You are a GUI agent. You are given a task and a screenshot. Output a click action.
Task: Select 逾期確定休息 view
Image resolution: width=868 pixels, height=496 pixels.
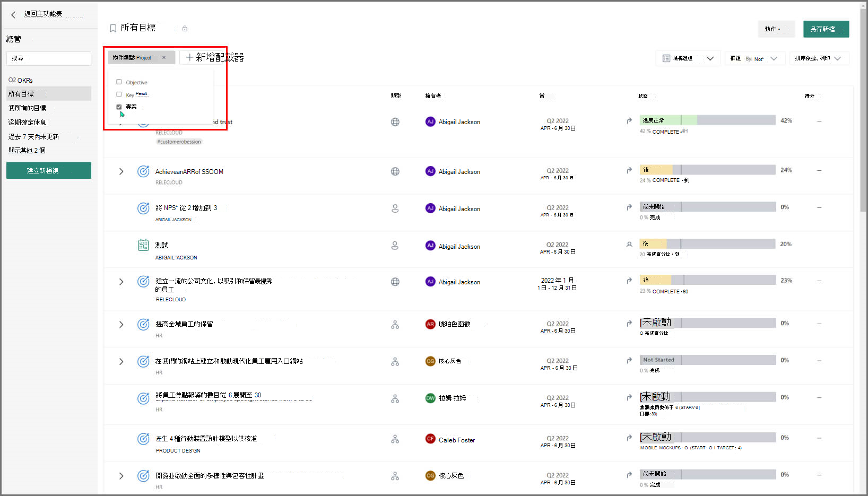[x=27, y=122]
